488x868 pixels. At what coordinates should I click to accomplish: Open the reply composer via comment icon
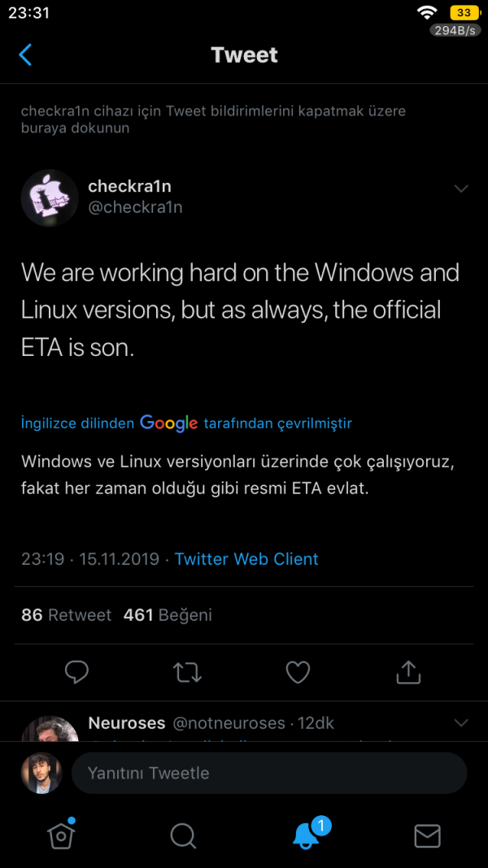[x=76, y=672]
